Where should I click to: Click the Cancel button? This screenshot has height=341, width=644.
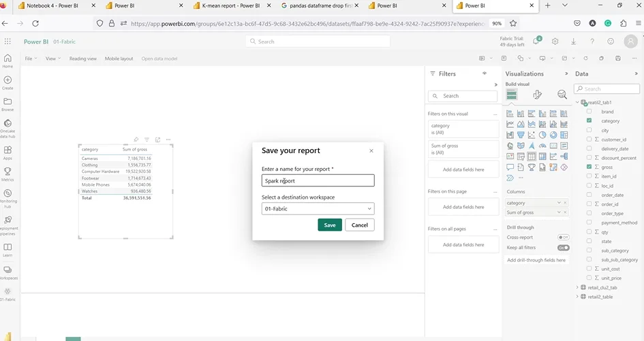click(x=359, y=225)
